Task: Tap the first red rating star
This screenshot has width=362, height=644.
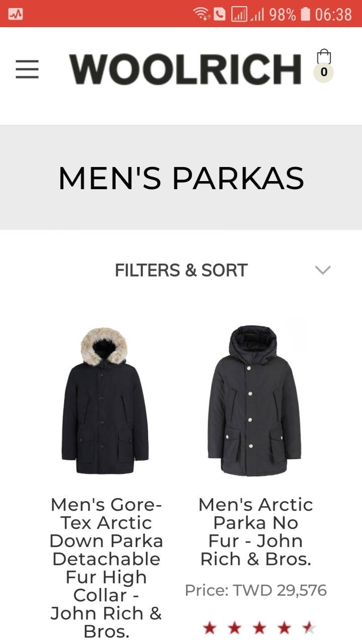Action: (209, 628)
